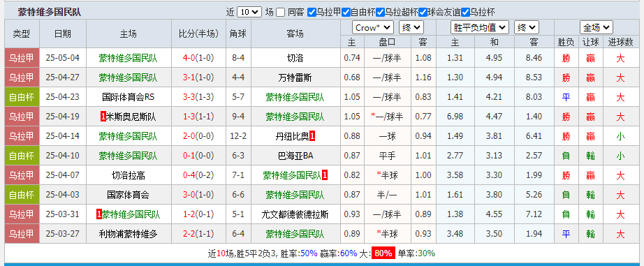This screenshot has height=266, width=644.
Task: Open the 终 dropdown next to Crow*
Action: [x=411, y=27]
